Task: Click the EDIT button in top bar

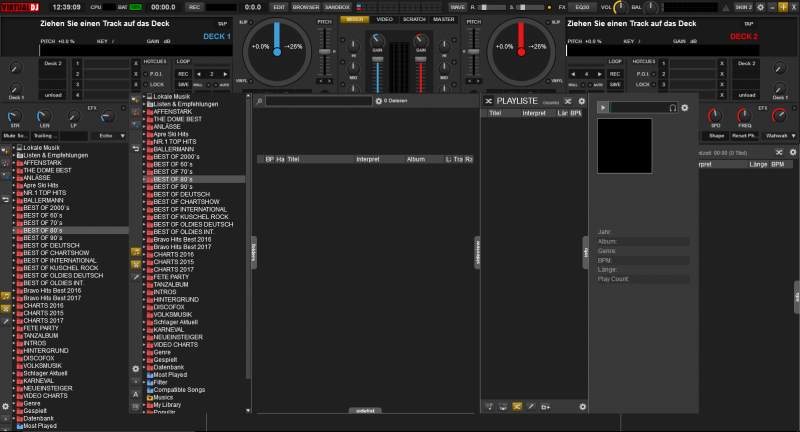Action: pyautogui.click(x=279, y=7)
